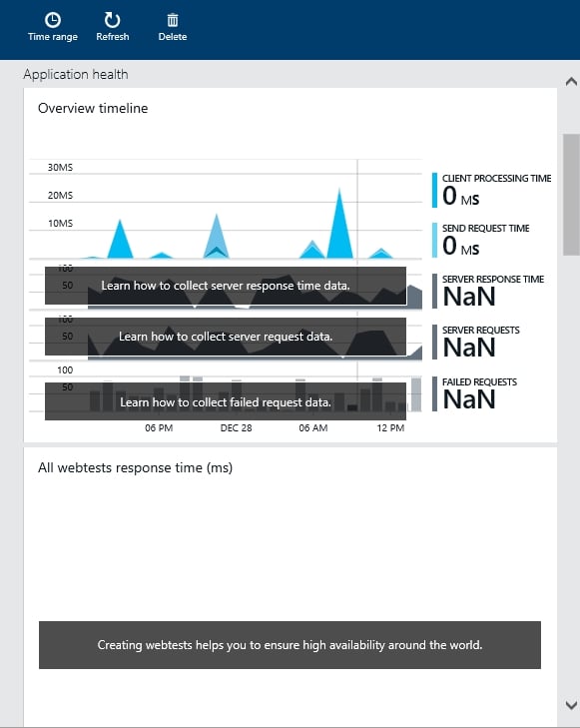The image size is (580, 728).
Task: Open 'Learn how to collect failed request data' link
Action: point(226,402)
